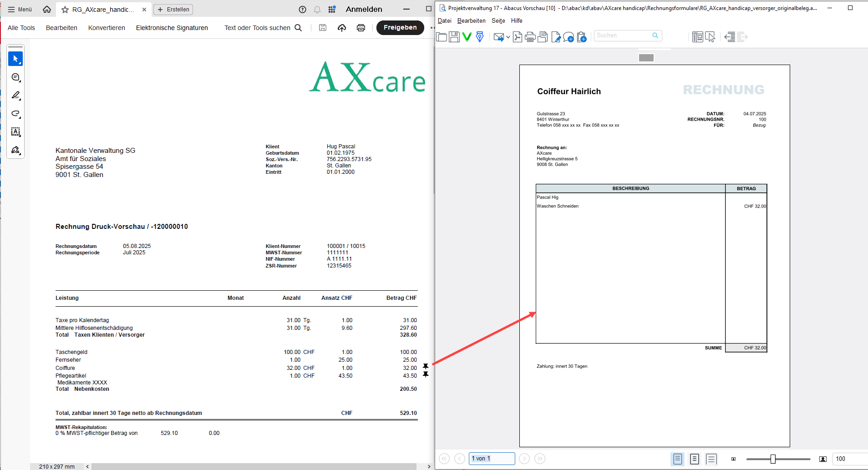Choose the highlight pen tool
868x470 pixels.
click(x=15, y=96)
